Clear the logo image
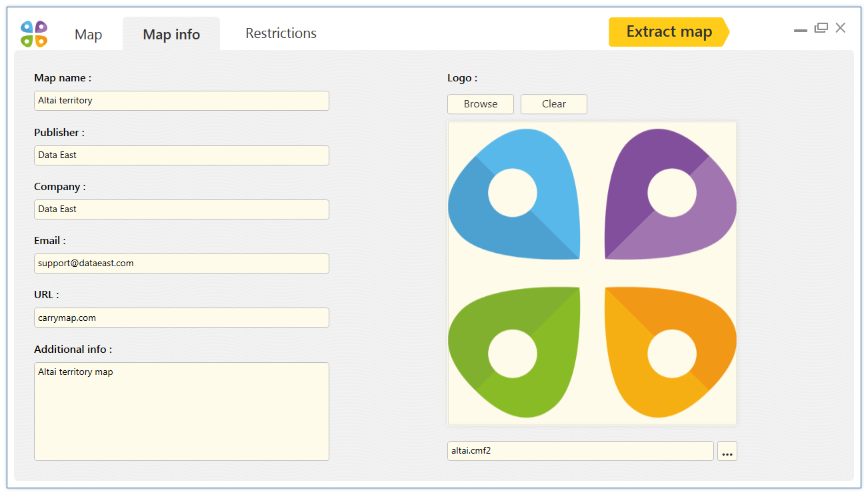This screenshot has height=495, width=868. pyautogui.click(x=554, y=104)
